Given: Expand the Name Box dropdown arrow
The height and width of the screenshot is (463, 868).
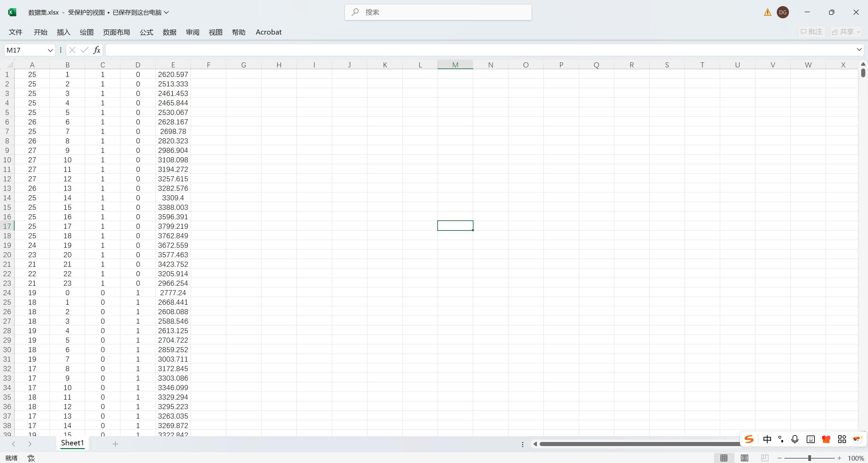Looking at the screenshot, I should 50,50.
